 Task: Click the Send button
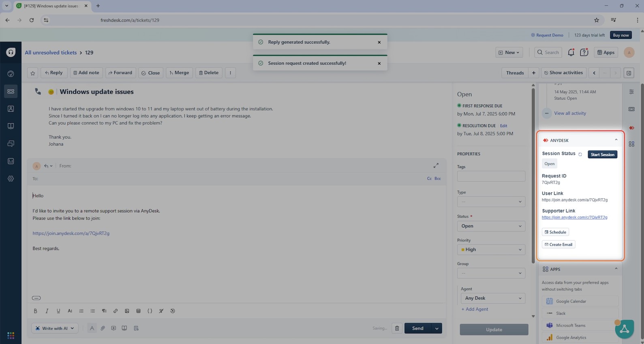[418, 328]
